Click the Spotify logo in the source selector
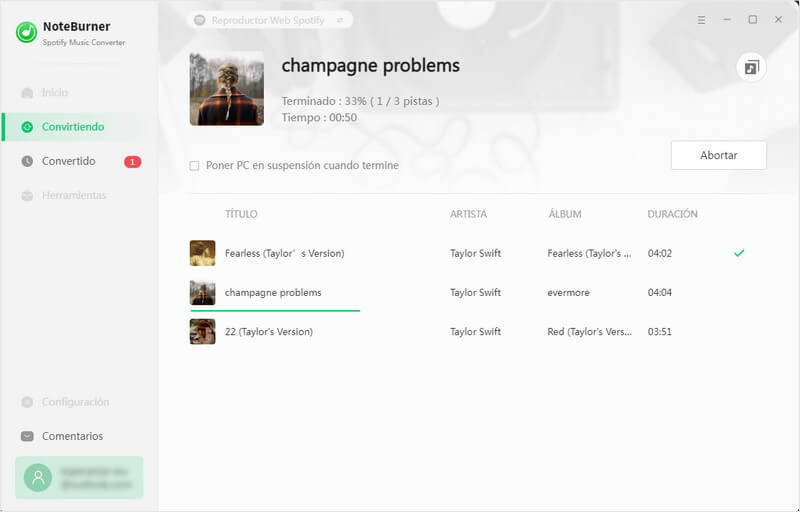Screen dimensions: 800x512 [200, 20]
